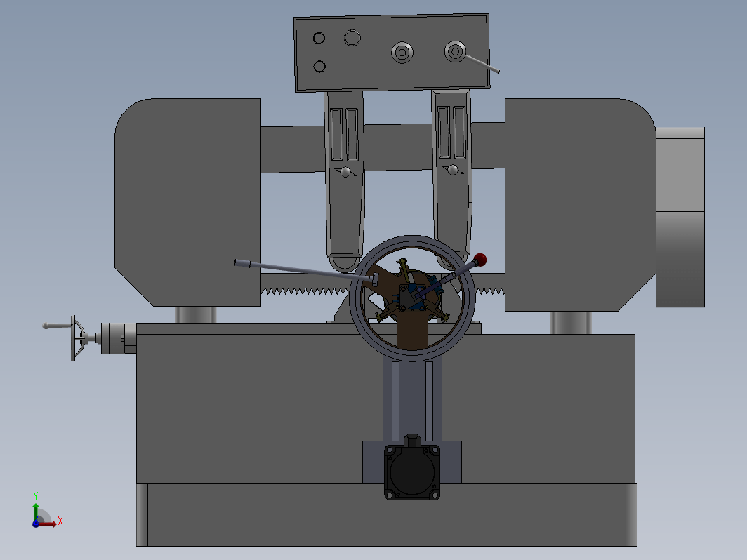Click the red X axis of the triad
The height and width of the screenshot is (560, 747).
point(48,524)
